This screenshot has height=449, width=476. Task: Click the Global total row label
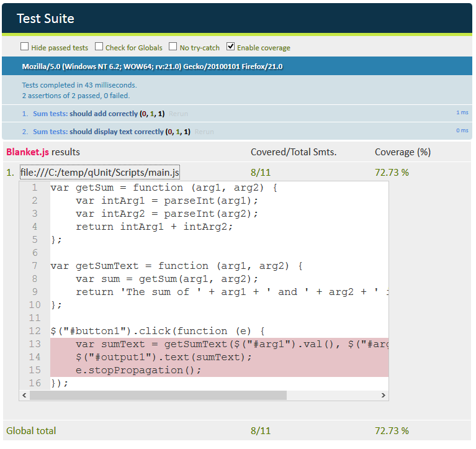point(31,431)
